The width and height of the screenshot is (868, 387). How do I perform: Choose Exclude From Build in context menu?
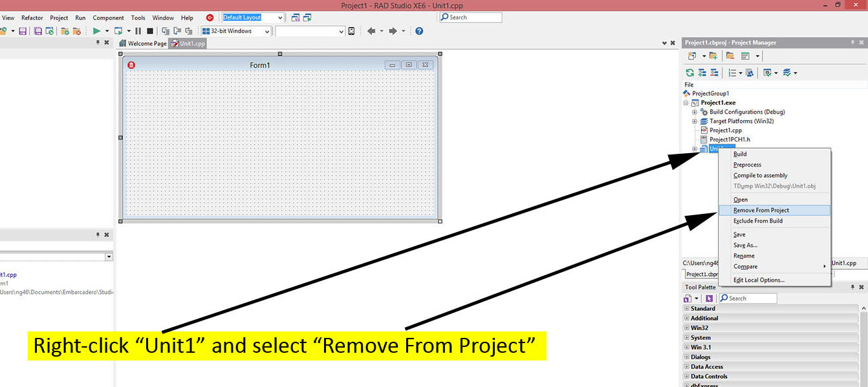[x=774, y=221]
